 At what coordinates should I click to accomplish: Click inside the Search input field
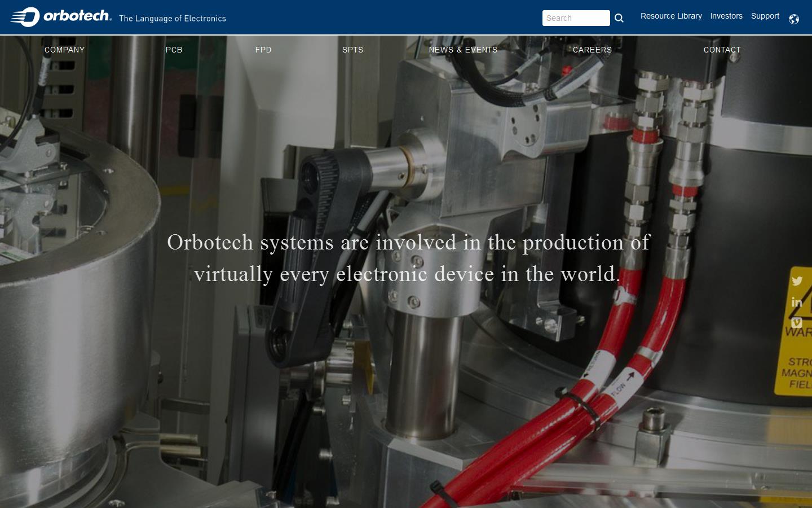576,18
